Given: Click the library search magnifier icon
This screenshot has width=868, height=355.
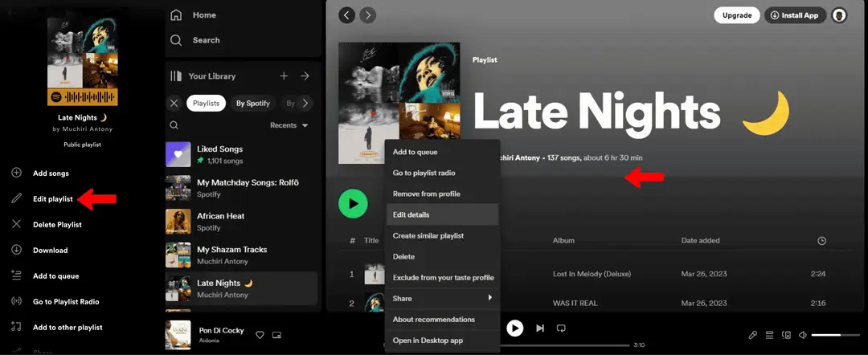Looking at the screenshot, I should click(x=174, y=125).
